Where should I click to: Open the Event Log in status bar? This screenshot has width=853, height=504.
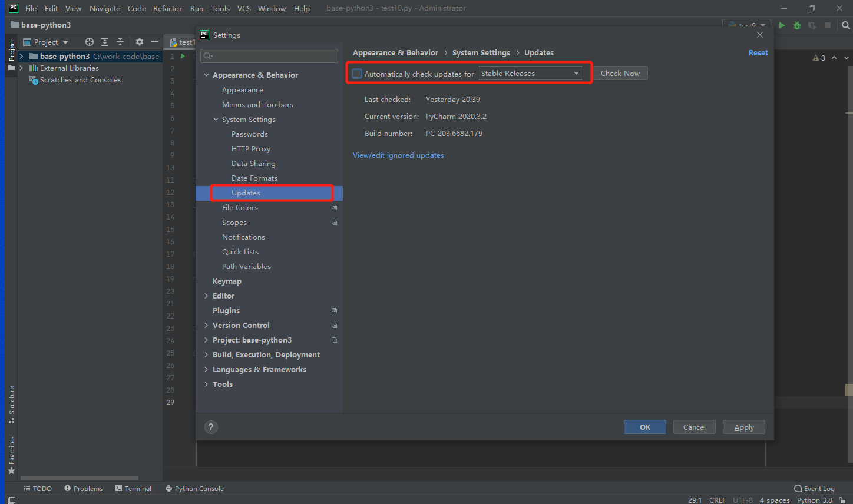[815, 489]
